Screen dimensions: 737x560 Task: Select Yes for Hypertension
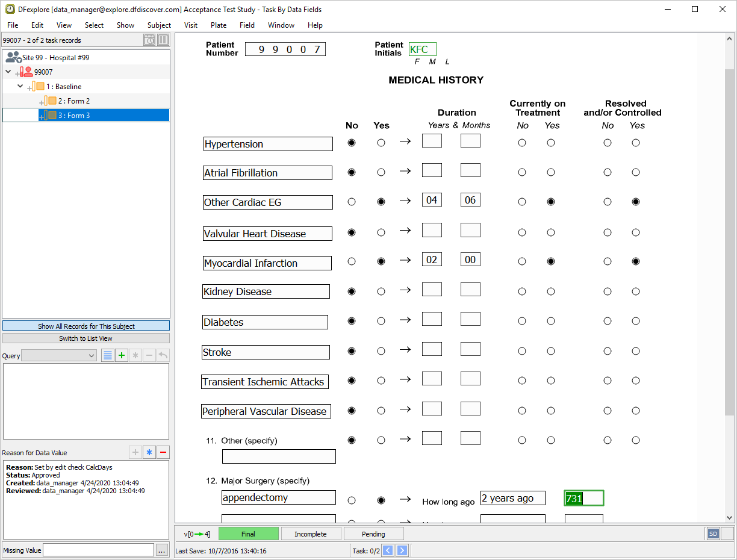(x=381, y=143)
